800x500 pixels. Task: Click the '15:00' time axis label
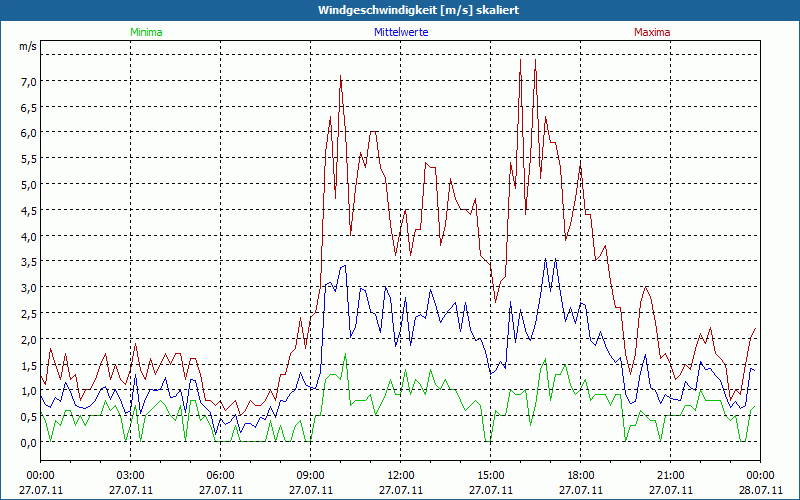click(x=490, y=476)
